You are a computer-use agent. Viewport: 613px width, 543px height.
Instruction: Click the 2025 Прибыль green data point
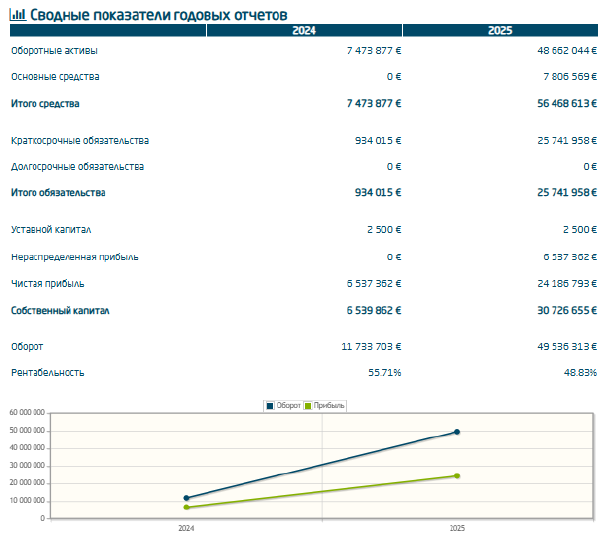457,476
